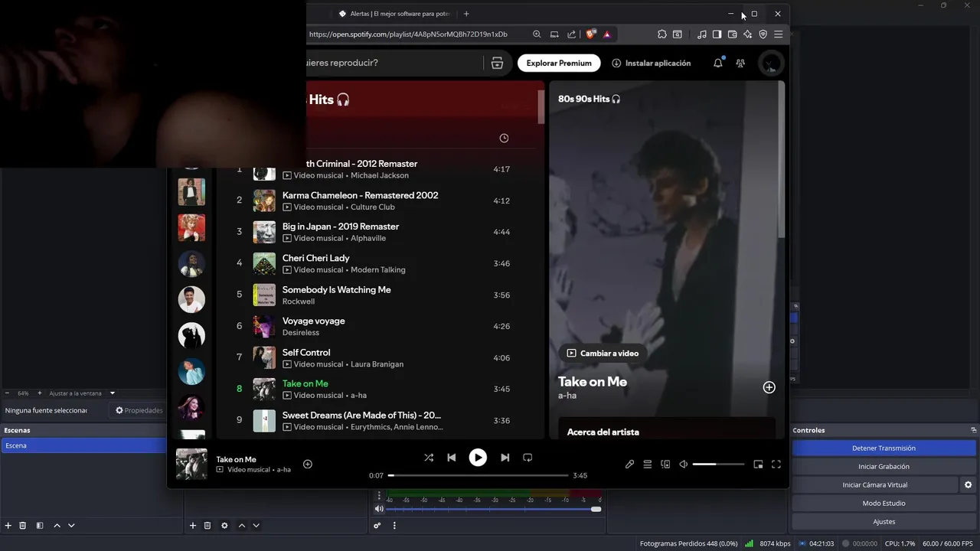The width and height of the screenshot is (980, 551).
Task: Click the zoom magnifier in address bar
Action: coord(537,34)
